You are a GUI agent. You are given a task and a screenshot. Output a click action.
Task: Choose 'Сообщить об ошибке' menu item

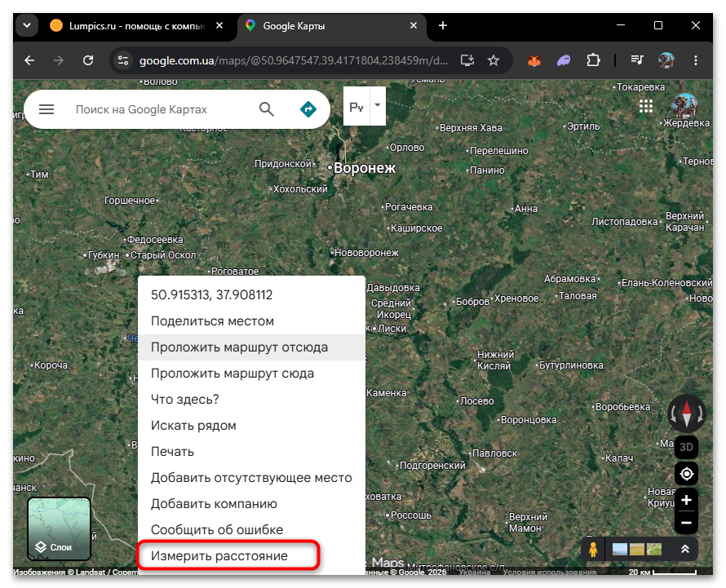click(x=251, y=529)
